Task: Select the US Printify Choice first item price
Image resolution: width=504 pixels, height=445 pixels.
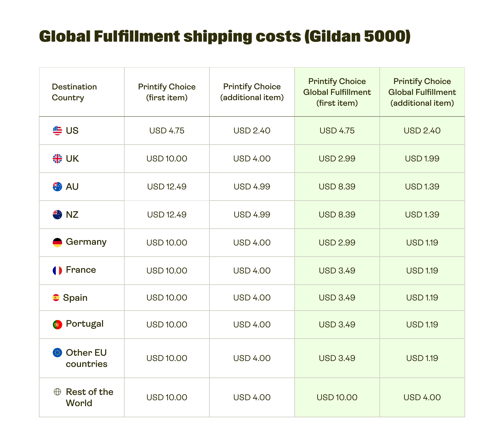Action: (167, 130)
